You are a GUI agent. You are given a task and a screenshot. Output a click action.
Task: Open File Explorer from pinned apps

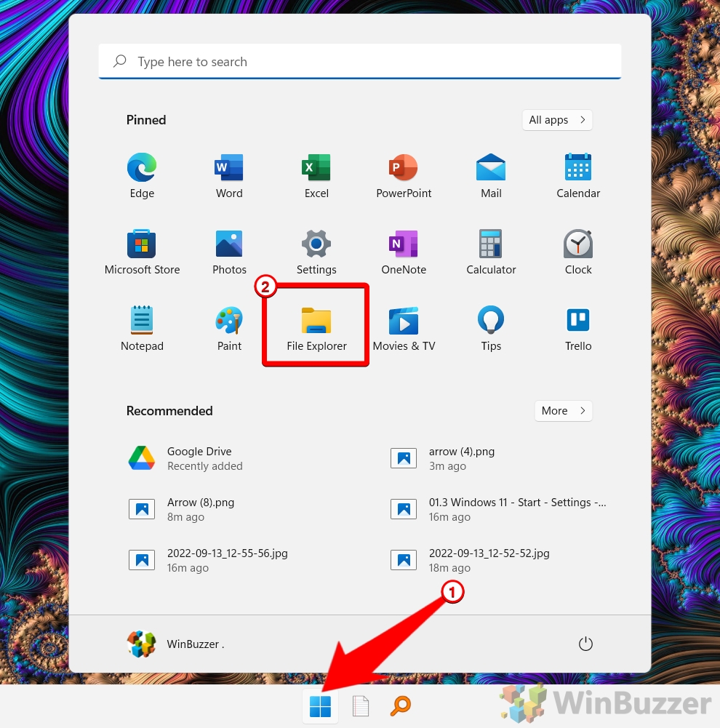coord(316,328)
